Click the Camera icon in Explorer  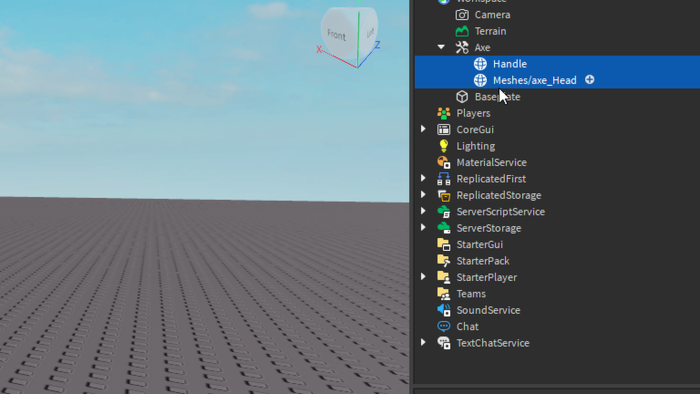point(462,15)
